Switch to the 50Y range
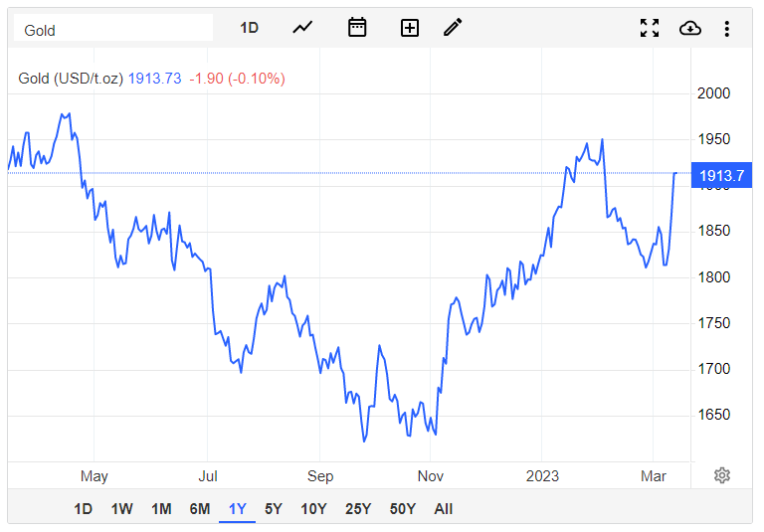 tap(403, 509)
